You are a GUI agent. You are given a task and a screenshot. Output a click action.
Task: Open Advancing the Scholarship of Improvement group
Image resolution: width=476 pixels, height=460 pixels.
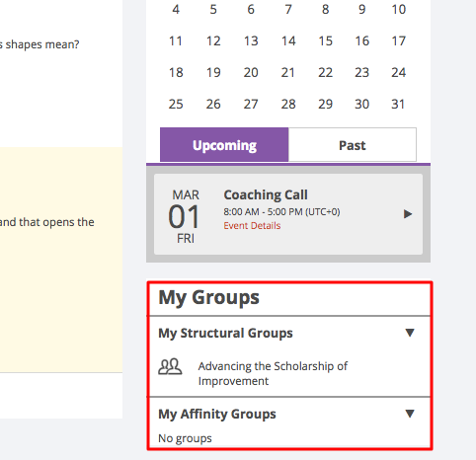pyautogui.click(x=273, y=373)
